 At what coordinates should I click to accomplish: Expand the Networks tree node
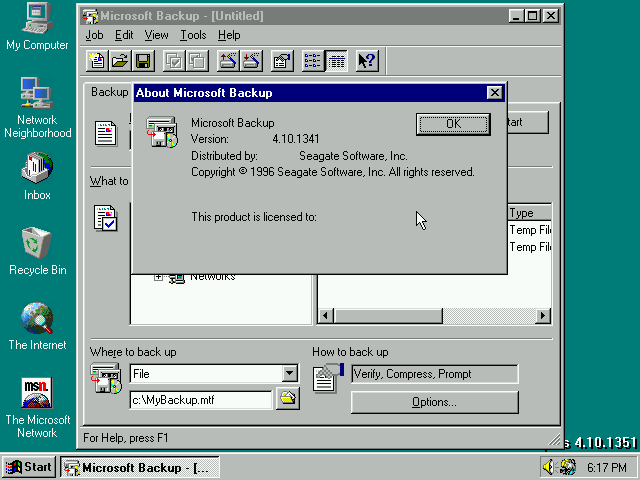coord(158,277)
